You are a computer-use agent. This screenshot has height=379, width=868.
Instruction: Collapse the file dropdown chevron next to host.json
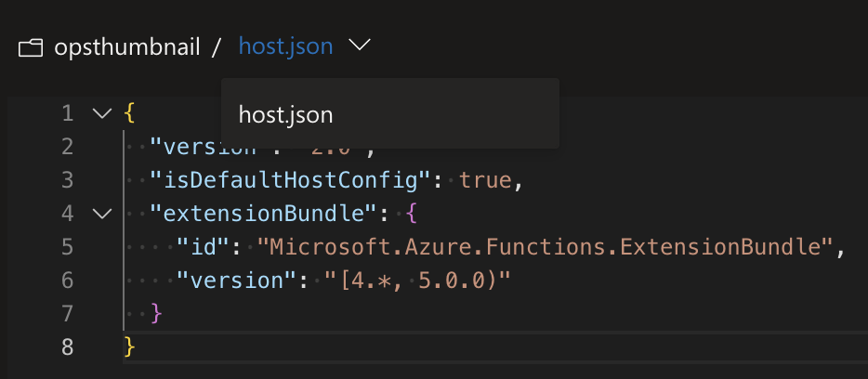[x=360, y=46]
